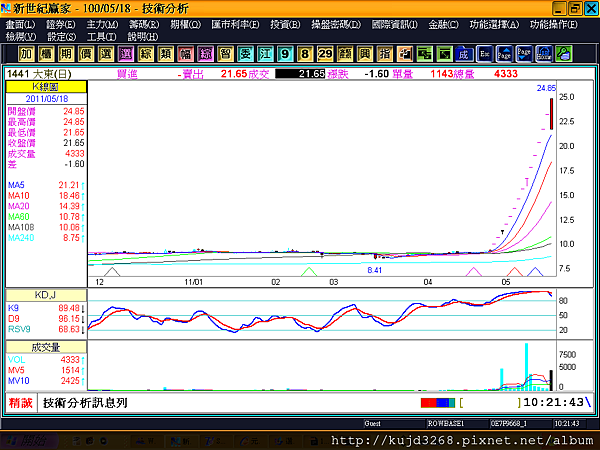Click the yellow K線圖 panel header
Image resolution: width=600 pixels, height=450 pixels.
pos(46,86)
